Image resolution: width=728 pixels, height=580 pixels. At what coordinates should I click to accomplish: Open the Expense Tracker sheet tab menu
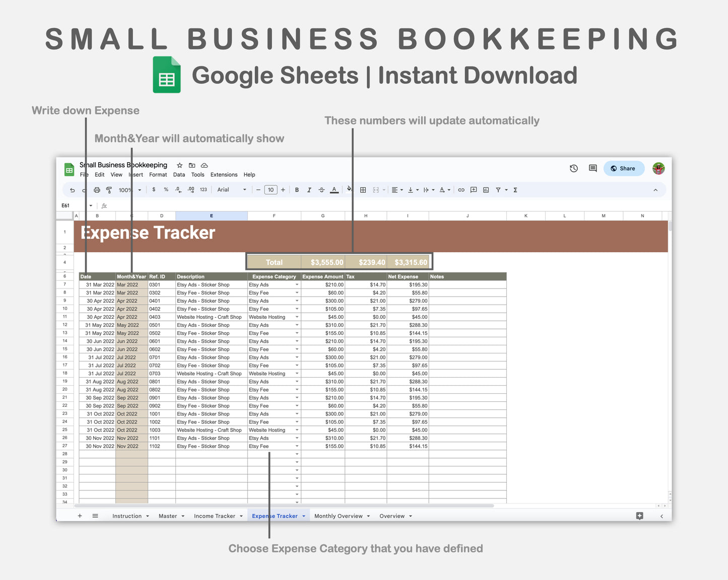point(303,516)
